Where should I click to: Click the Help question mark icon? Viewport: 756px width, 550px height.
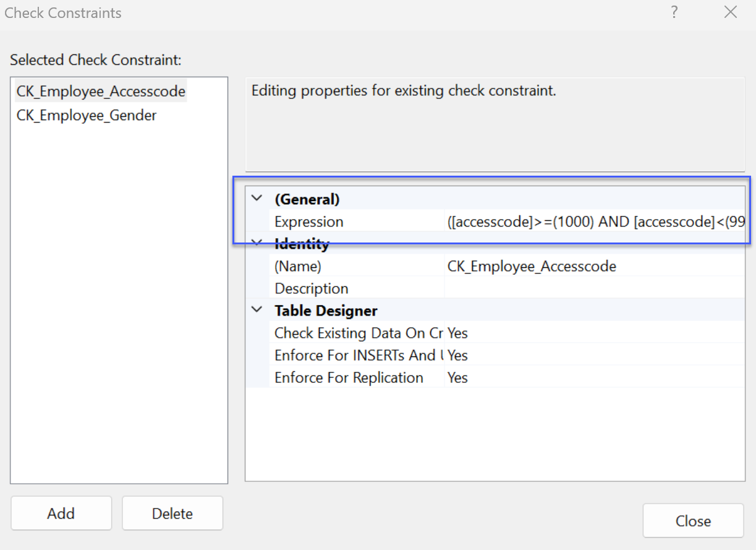point(674,12)
